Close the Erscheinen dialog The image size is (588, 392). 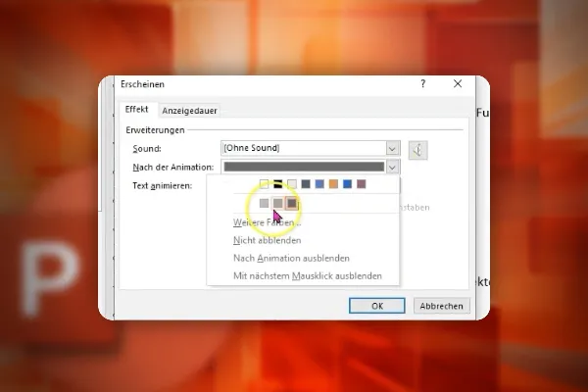458,83
